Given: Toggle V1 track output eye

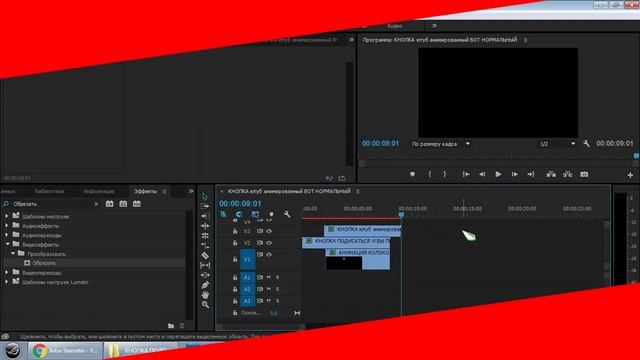Looking at the screenshot, I should tap(269, 254).
